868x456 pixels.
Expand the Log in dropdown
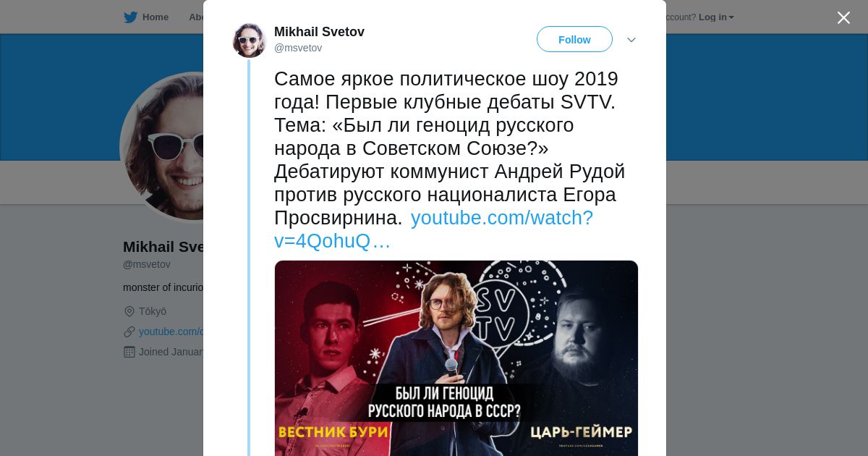[716, 17]
